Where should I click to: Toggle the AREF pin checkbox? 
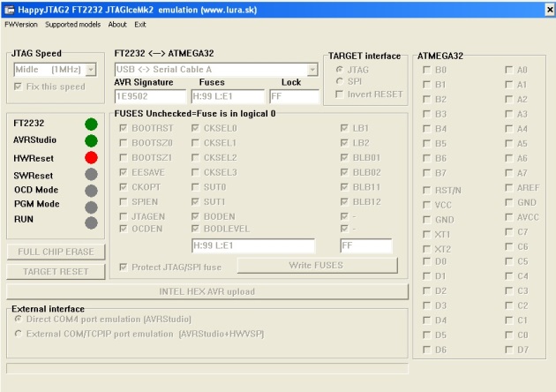click(509, 188)
